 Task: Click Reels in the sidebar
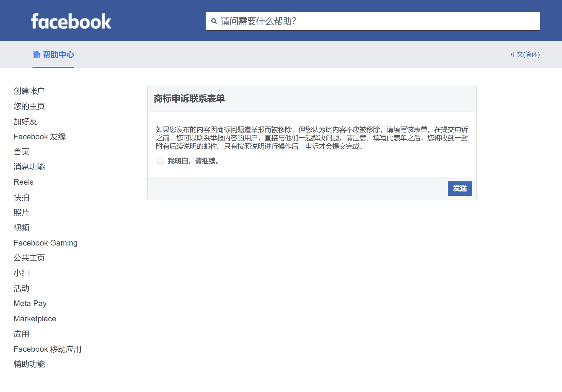click(24, 182)
